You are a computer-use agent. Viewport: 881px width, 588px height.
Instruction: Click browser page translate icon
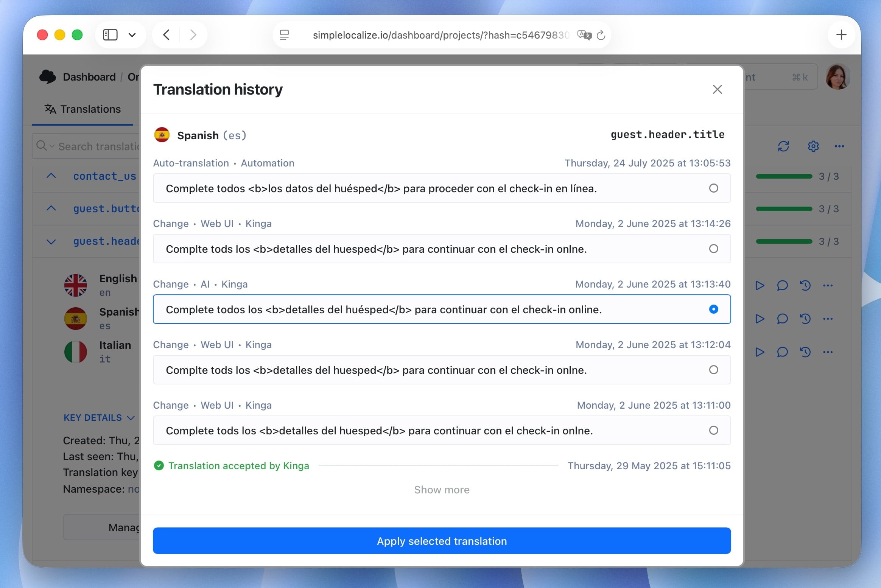click(584, 35)
